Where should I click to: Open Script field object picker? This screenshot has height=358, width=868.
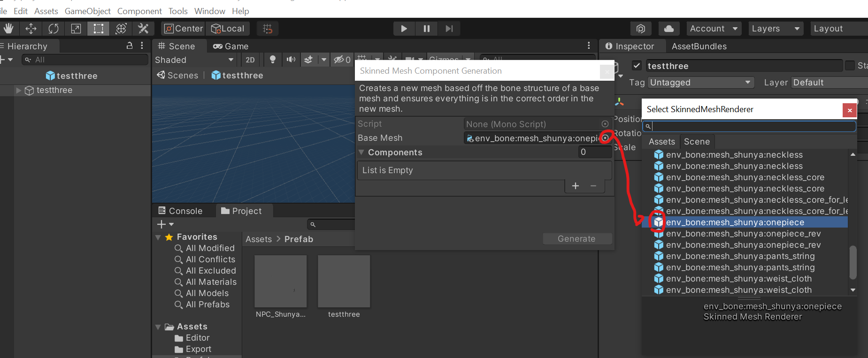[605, 124]
